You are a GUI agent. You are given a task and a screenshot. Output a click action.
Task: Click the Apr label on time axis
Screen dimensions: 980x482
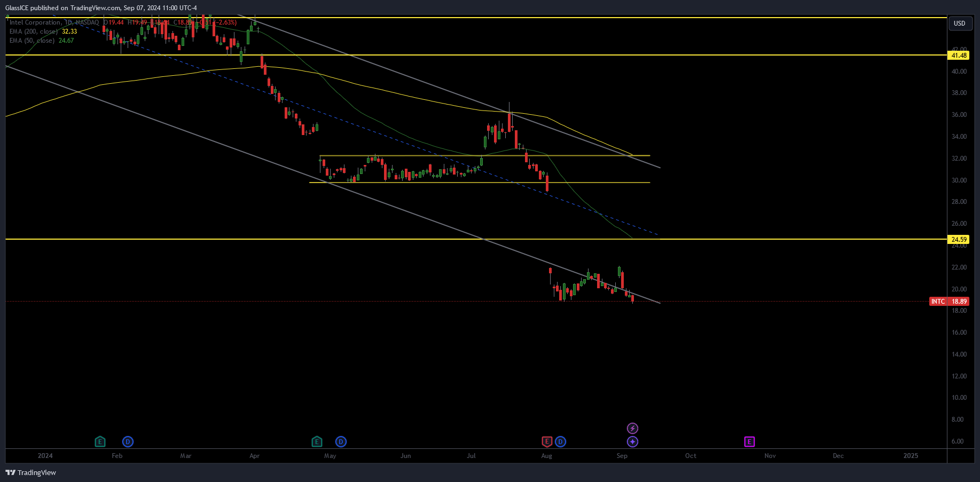tap(255, 455)
